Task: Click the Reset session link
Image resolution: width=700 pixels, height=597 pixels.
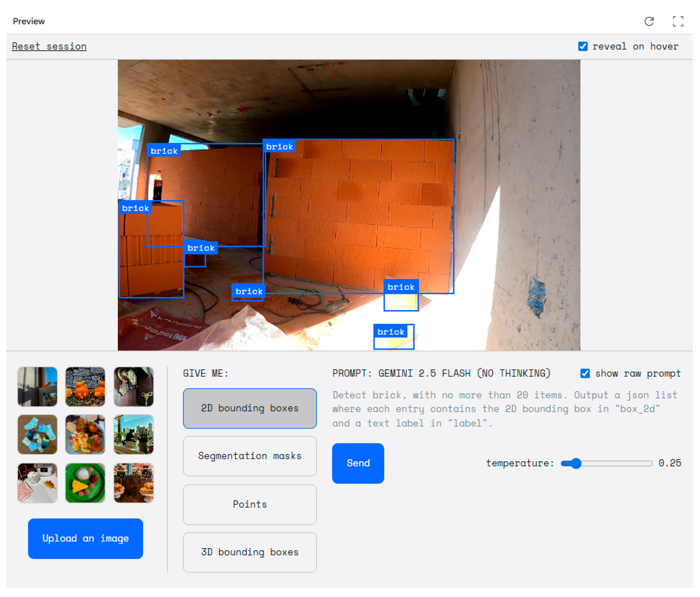Action: coord(49,46)
